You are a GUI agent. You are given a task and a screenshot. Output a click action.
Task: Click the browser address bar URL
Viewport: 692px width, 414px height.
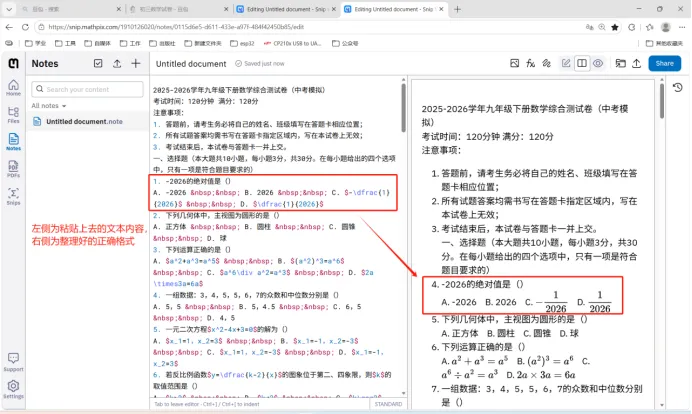[176, 27]
